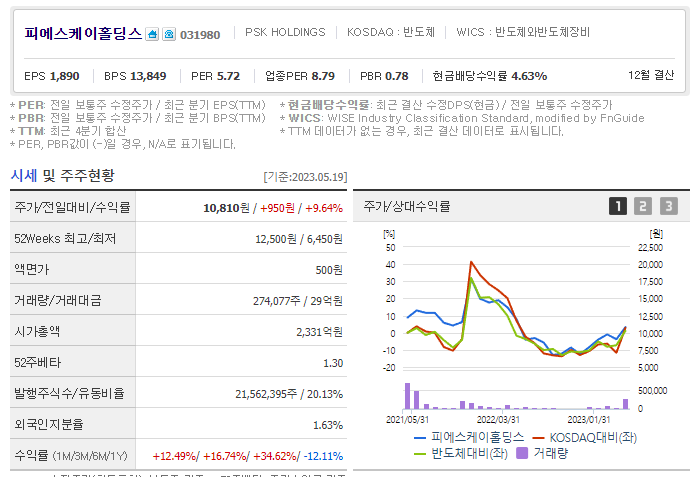Click the 피에스케이홀딩스 company name heading

coord(83,33)
